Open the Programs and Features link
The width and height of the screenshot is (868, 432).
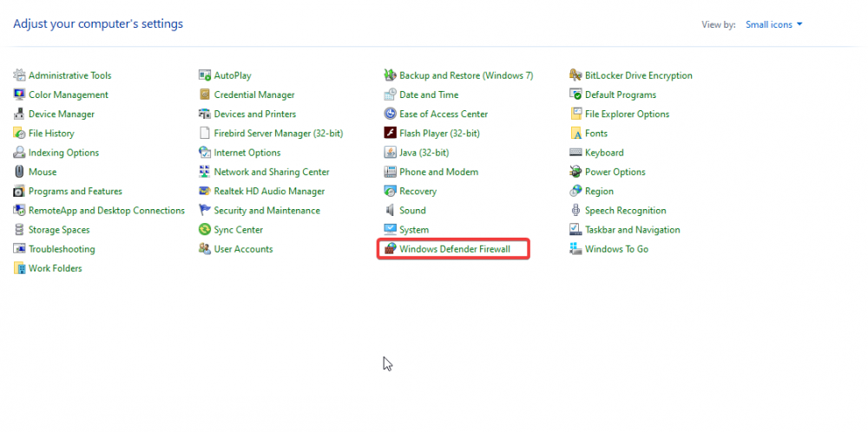76,192
